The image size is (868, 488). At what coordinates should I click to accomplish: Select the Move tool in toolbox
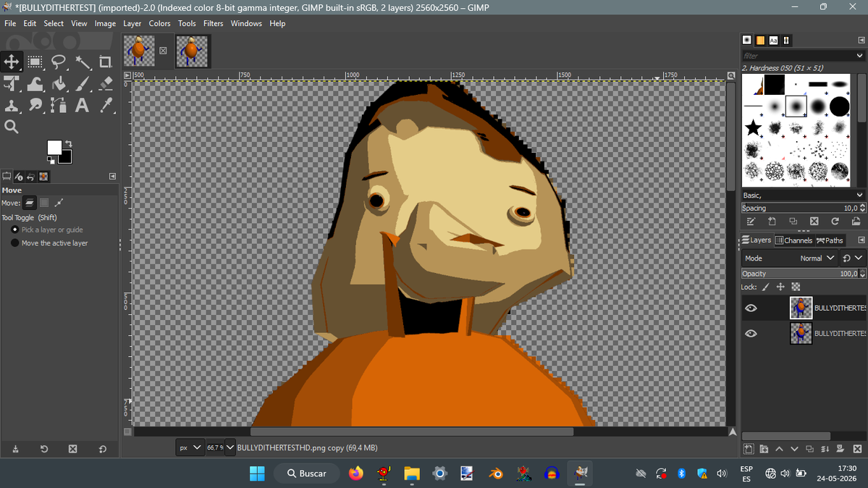(x=12, y=62)
